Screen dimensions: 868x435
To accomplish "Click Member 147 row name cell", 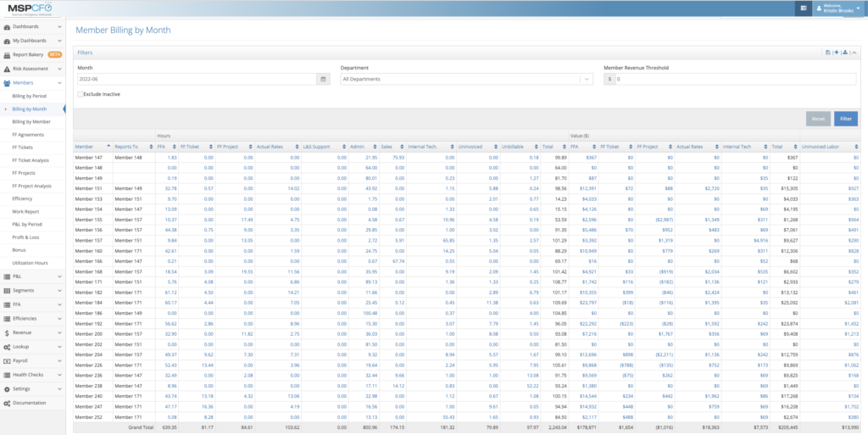I will [92, 157].
